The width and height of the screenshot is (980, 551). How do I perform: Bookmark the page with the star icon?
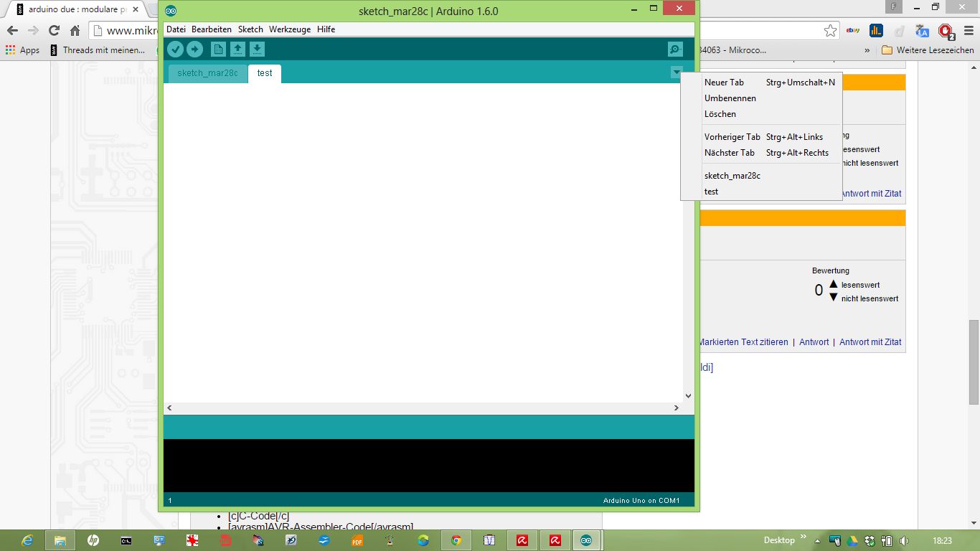pos(830,30)
